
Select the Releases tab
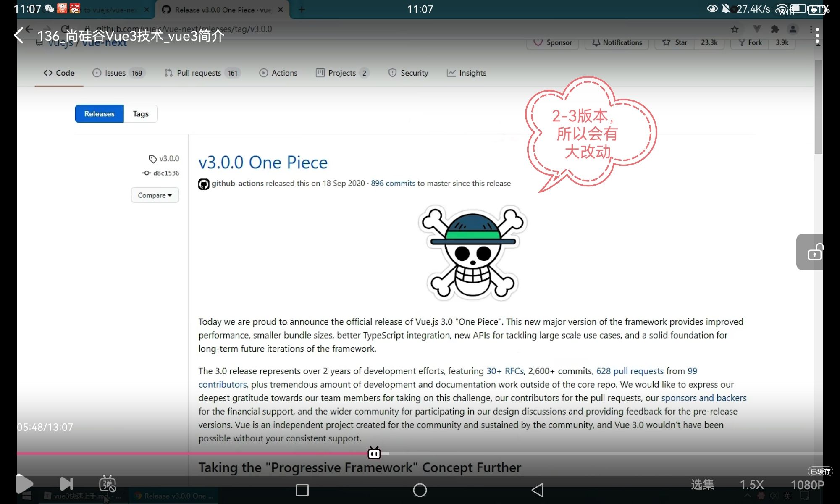coord(99,114)
